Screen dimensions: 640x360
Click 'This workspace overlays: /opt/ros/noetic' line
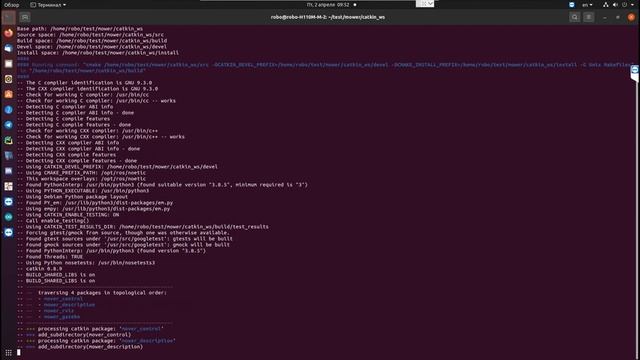point(81,178)
